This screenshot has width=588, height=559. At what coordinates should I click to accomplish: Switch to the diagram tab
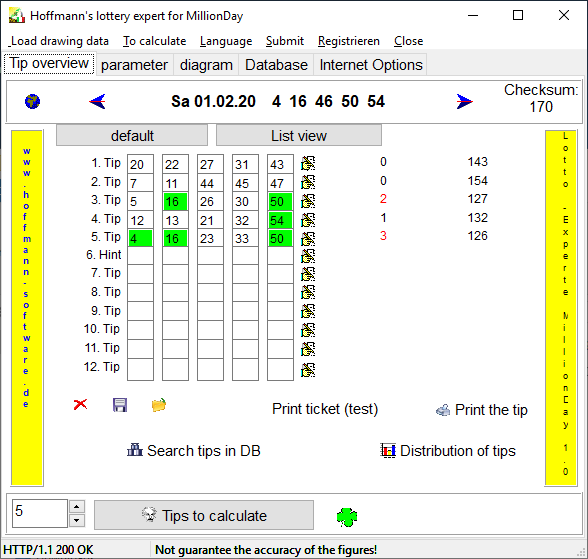pos(206,65)
